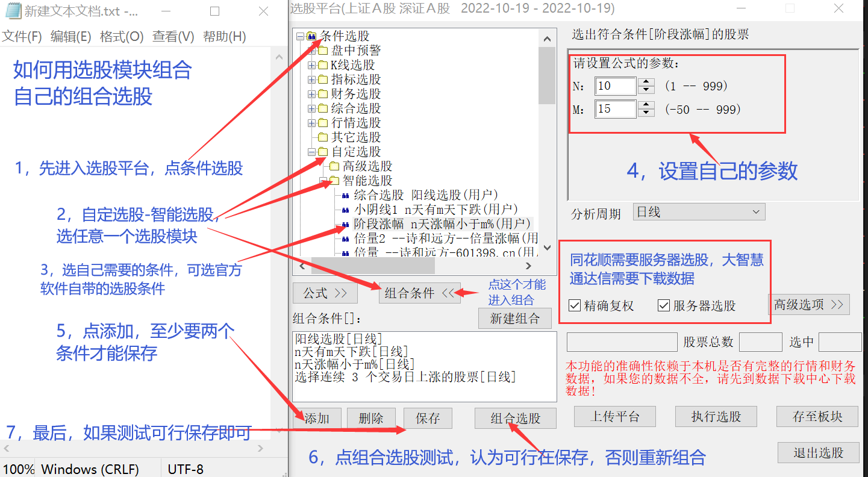Expand the 指标选股 tree node

pos(312,79)
